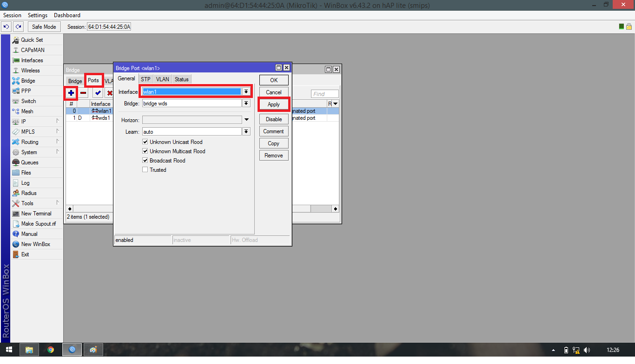Click the Find search field
This screenshot has height=364, width=635.
[x=325, y=94]
